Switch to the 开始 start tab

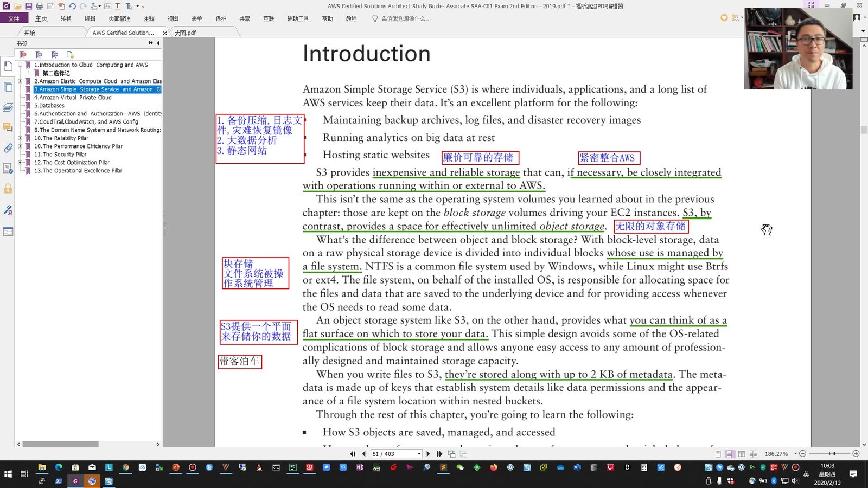click(x=30, y=33)
